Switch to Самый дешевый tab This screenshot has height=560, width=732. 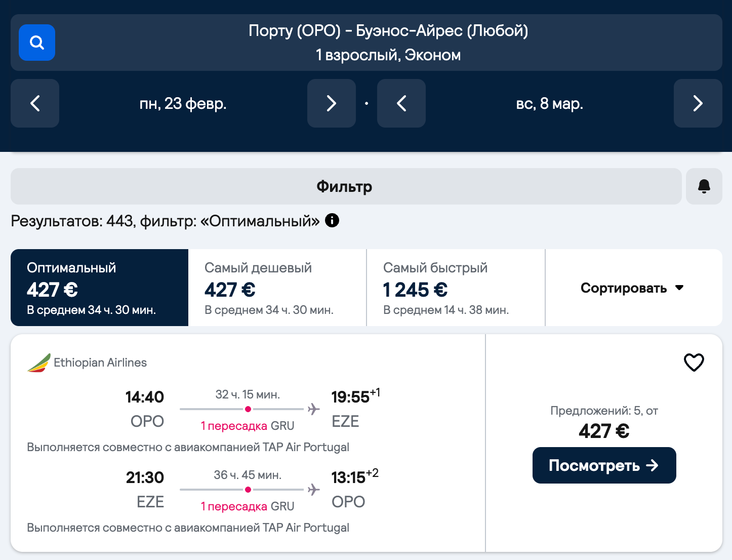pos(277,288)
